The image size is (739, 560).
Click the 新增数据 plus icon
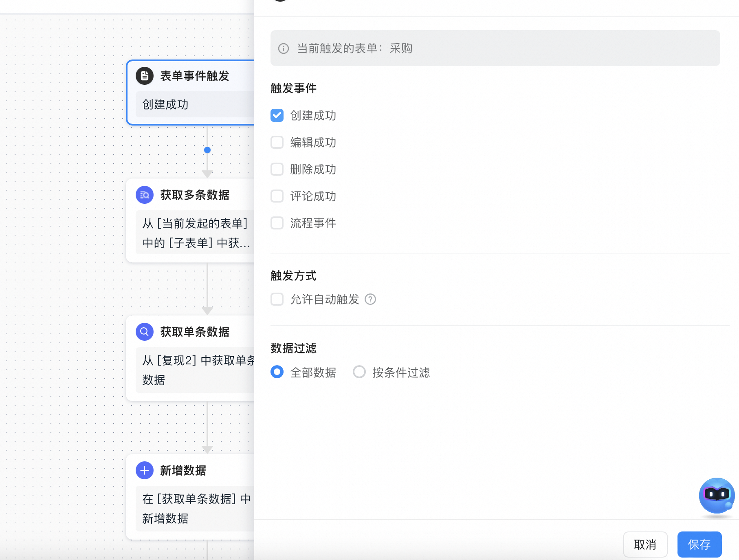click(145, 470)
